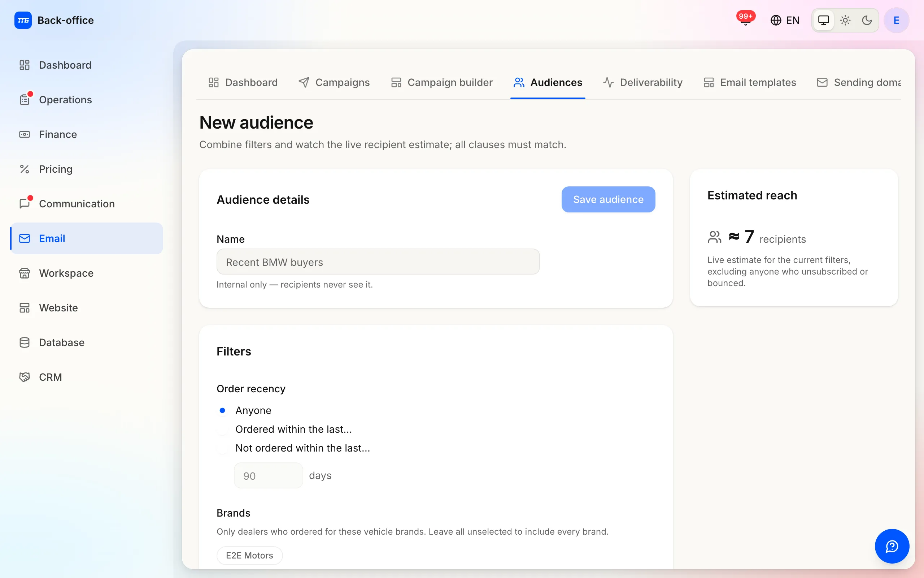
Task: Open the Email templates tab
Action: click(x=750, y=83)
